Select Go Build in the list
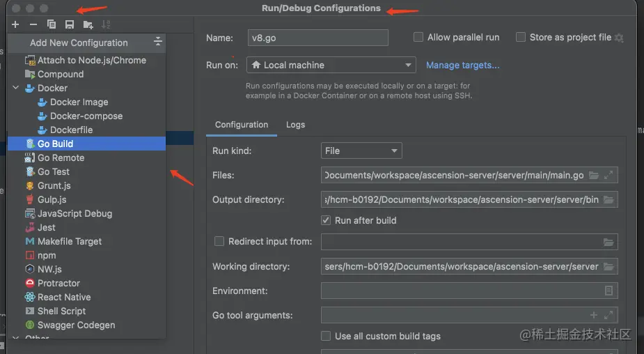The width and height of the screenshot is (644, 354). coord(86,144)
